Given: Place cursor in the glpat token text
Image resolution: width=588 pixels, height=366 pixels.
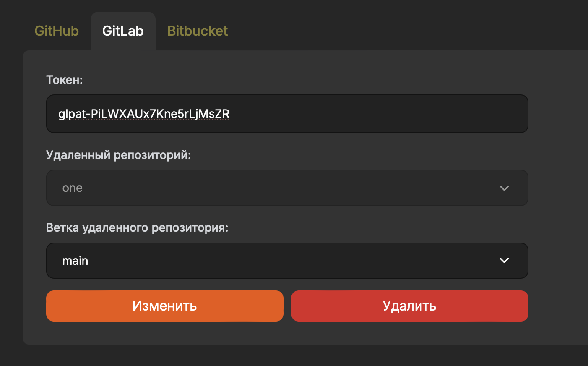Looking at the screenshot, I should tap(144, 114).
